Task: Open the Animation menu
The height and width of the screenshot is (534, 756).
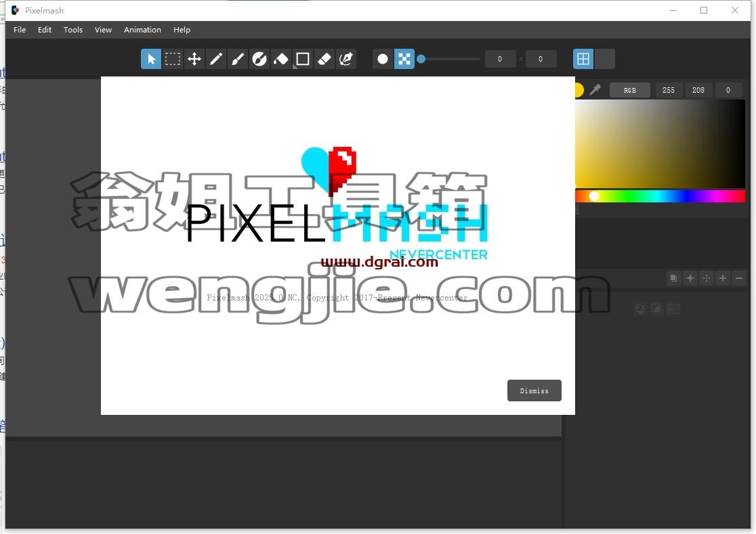Action: coord(143,30)
